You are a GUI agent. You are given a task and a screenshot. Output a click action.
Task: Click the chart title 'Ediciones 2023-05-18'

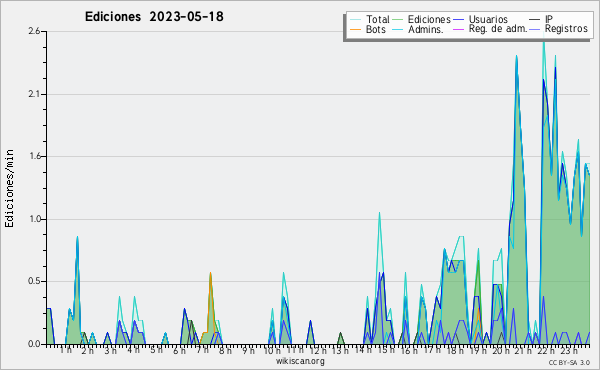[154, 17]
